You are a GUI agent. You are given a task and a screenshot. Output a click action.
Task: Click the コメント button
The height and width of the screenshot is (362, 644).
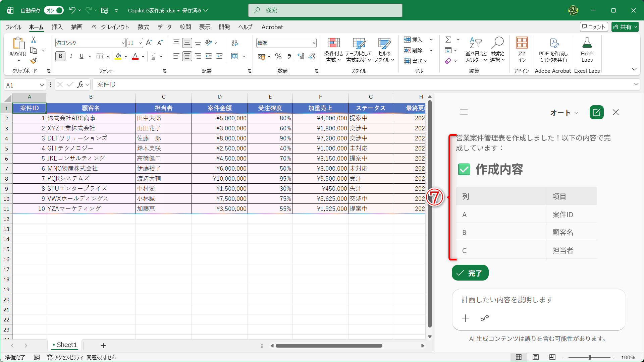coord(594,27)
